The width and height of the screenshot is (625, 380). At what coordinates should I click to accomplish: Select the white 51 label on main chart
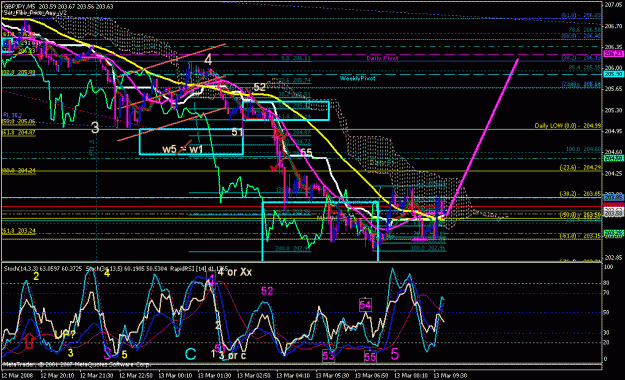[237, 132]
